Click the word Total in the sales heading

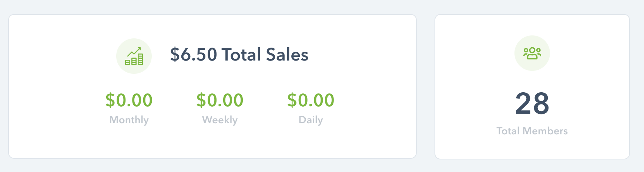point(241,55)
